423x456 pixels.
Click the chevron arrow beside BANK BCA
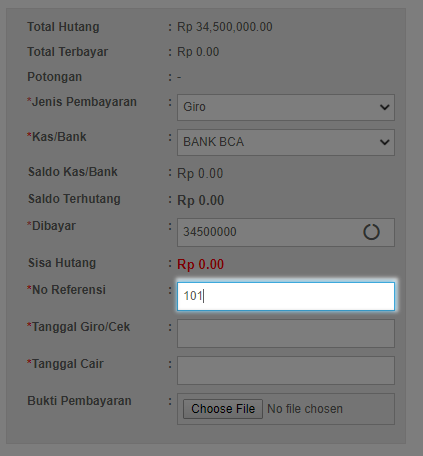(x=385, y=142)
